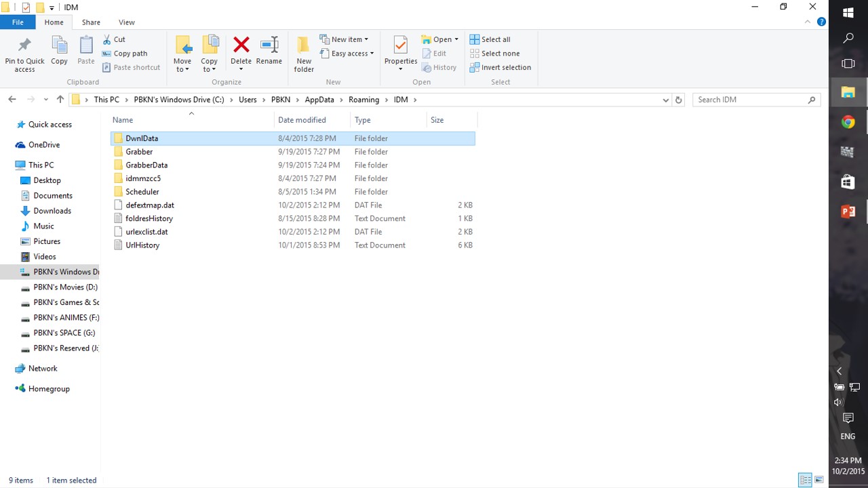Click Pin to Quick access icon
Viewport: 868px width, 488px height.
tap(24, 45)
